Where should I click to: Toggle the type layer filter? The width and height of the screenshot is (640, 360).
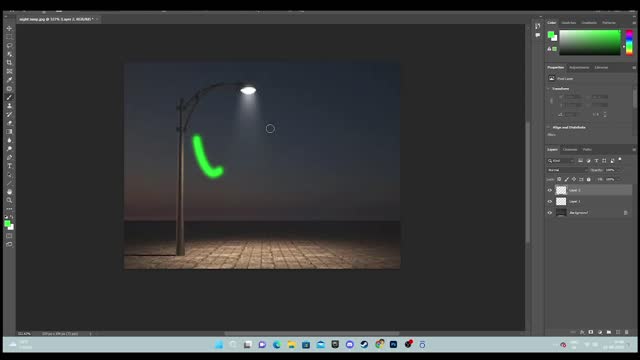(x=596, y=161)
